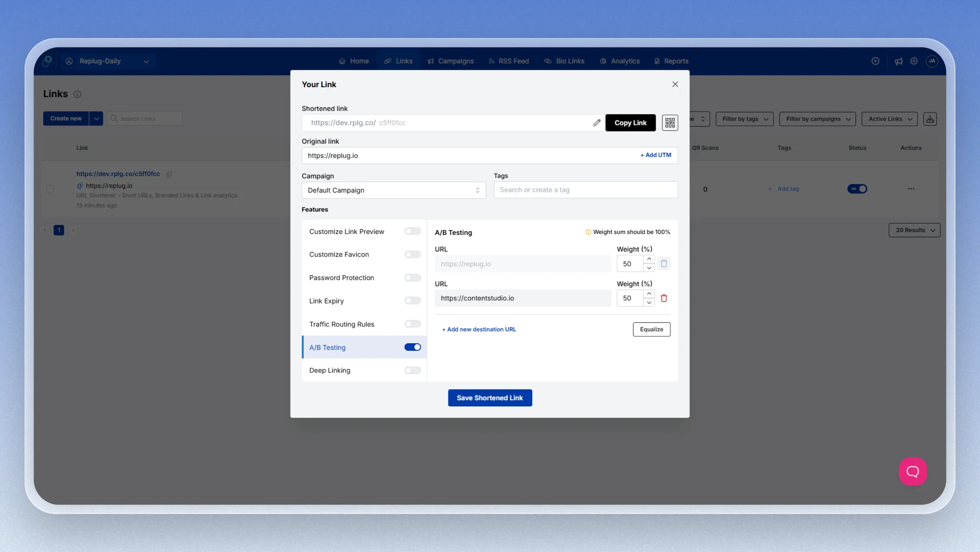Screen dimensions: 980x552
Task: Go to the Analytics tab in the navigation
Action: 620,61
